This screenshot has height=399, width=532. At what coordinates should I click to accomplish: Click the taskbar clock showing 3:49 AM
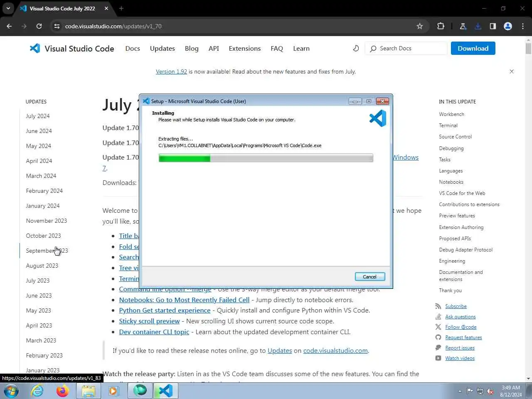(x=511, y=391)
